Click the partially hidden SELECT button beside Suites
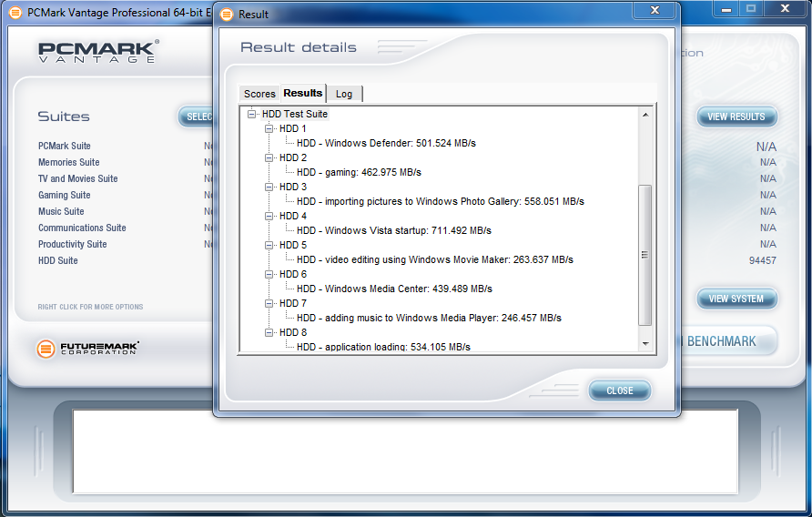 (x=197, y=117)
